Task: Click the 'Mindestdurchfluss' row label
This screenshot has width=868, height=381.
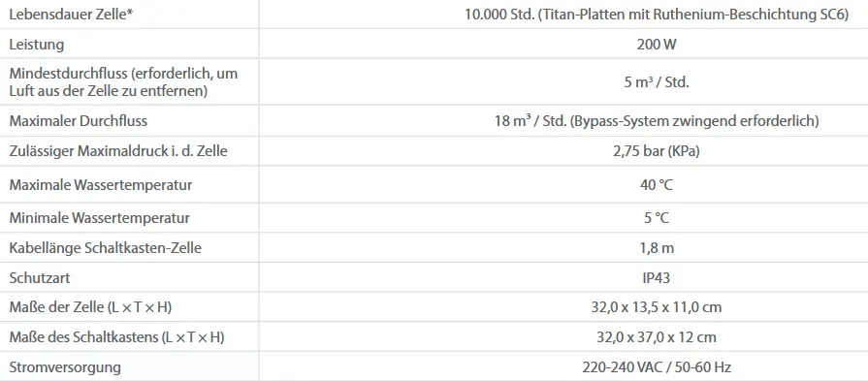Action: coord(123,81)
